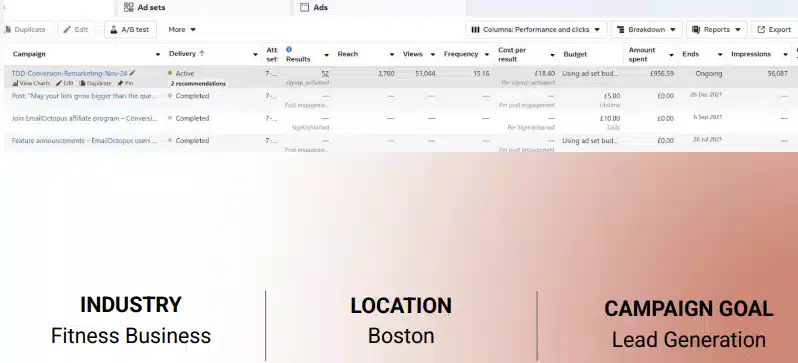Click the Budget column header
798x363 pixels.
[x=575, y=54]
